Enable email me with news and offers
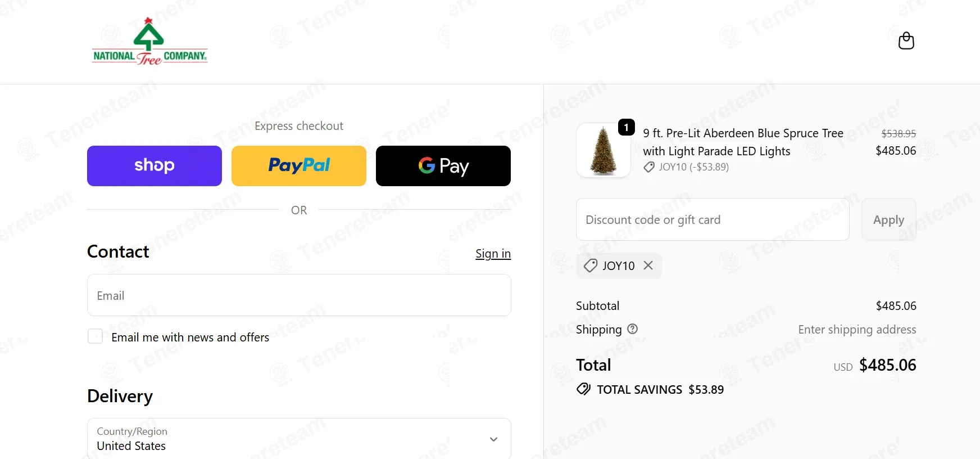The width and height of the screenshot is (980, 459). coord(96,336)
